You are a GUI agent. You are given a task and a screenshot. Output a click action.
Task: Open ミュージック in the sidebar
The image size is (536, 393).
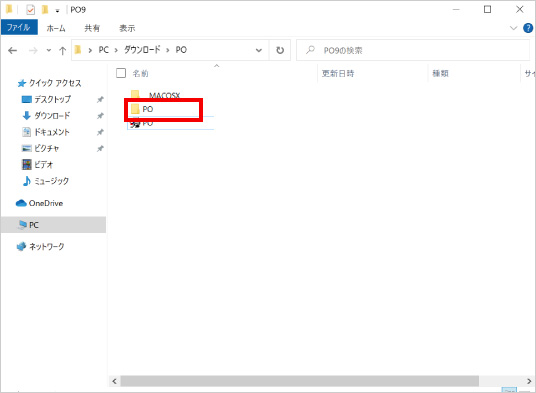(45, 181)
